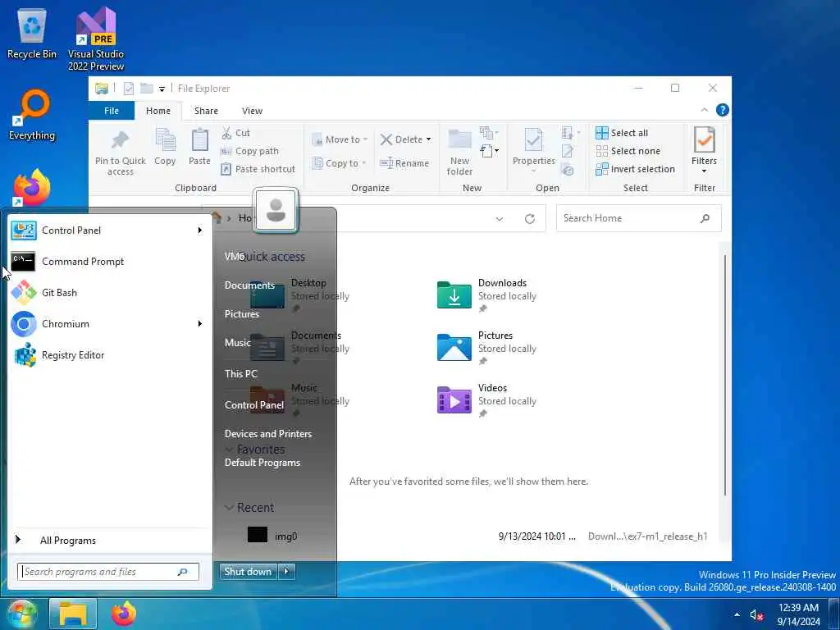
Task: Click Select none in the ribbon
Action: [628, 151]
